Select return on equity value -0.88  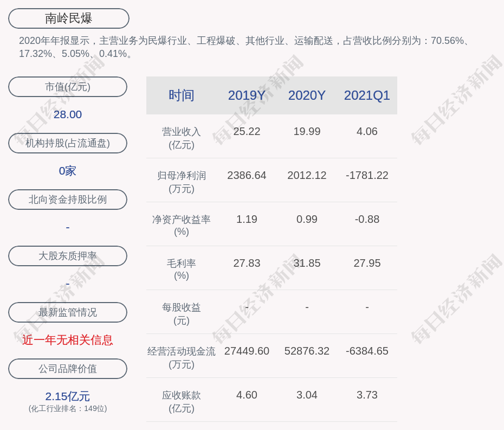[367, 220]
